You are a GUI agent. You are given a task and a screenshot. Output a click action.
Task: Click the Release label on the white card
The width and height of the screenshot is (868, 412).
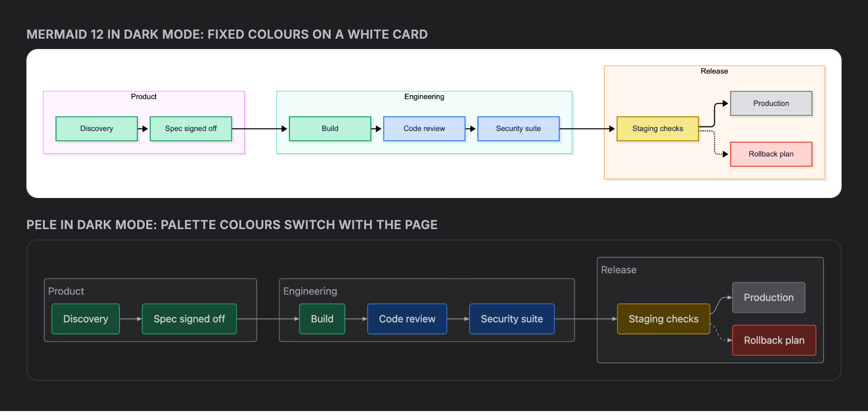click(714, 71)
